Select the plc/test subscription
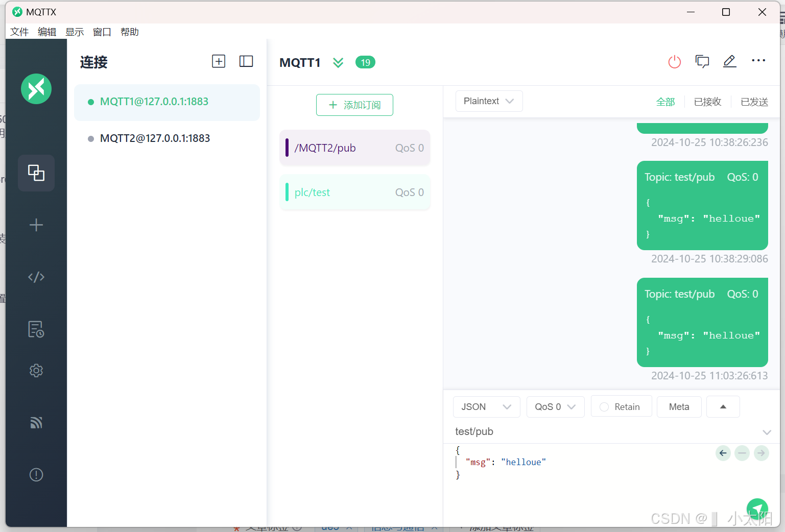This screenshot has width=785, height=532. pyautogui.click(x=355, y=192)
